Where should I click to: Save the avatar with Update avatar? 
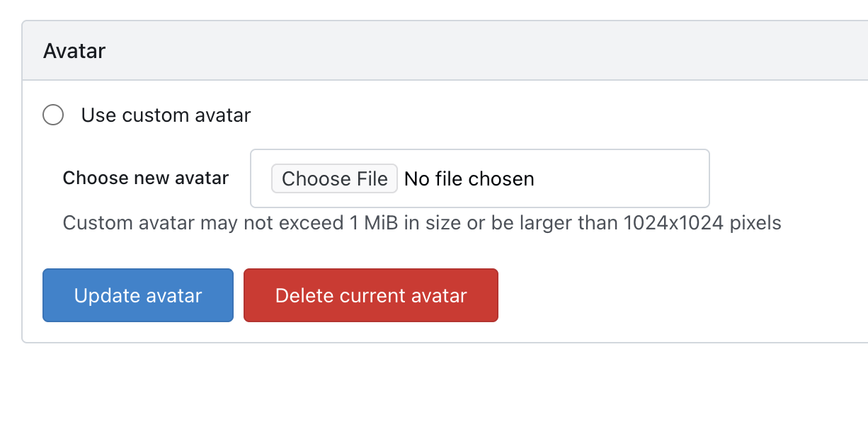[138, 295]
